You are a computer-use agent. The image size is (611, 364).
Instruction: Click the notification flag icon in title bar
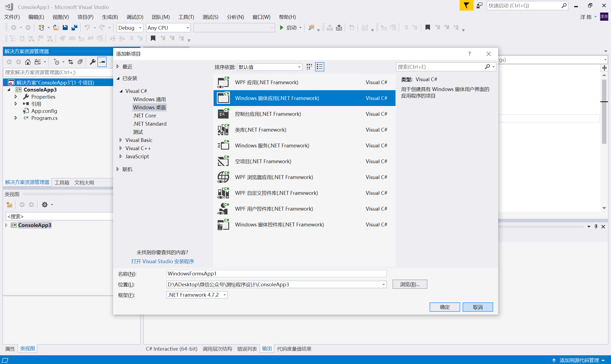click(466, 5)
